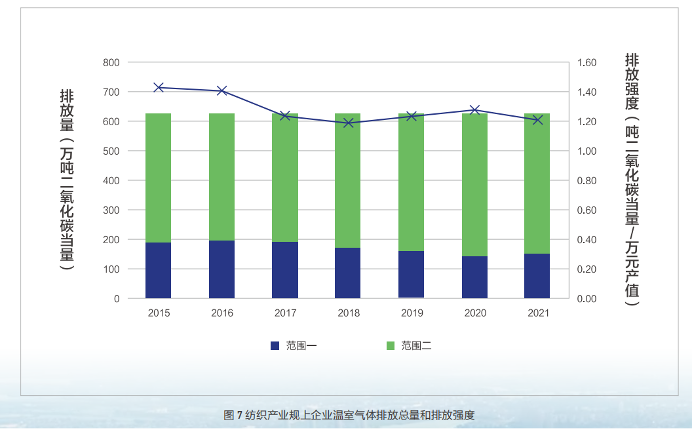The height and width of the screenshot is (430, 695).
Task: Click the 2015 line marker cross
Action: (158, 88)
